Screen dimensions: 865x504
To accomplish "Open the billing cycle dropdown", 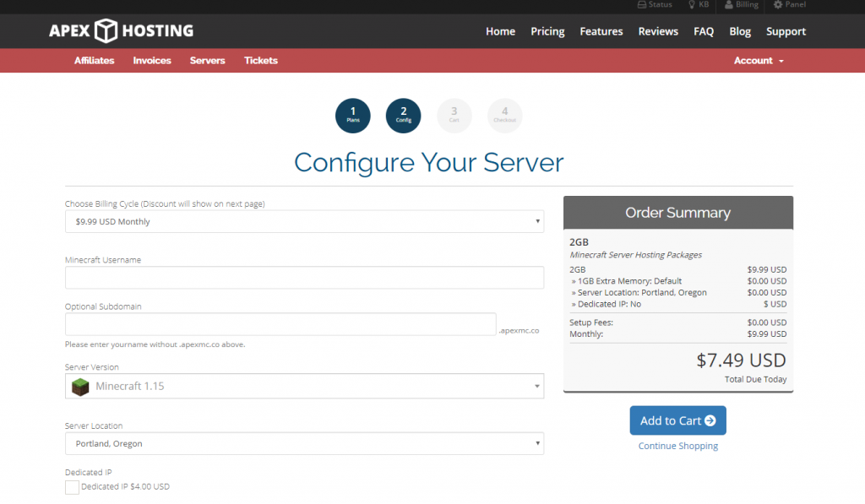I will click(304, 222).
